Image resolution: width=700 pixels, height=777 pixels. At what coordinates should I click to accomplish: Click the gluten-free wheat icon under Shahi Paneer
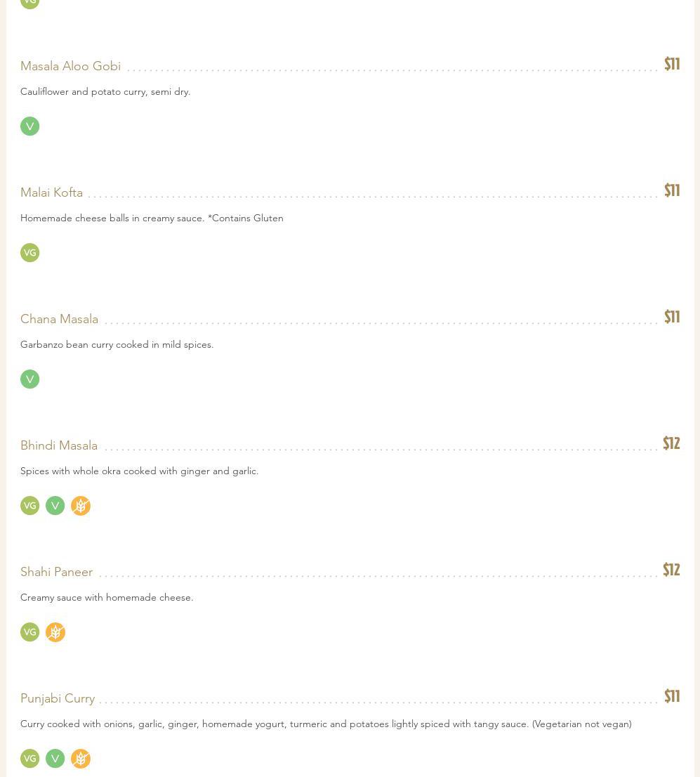point(55,632)
